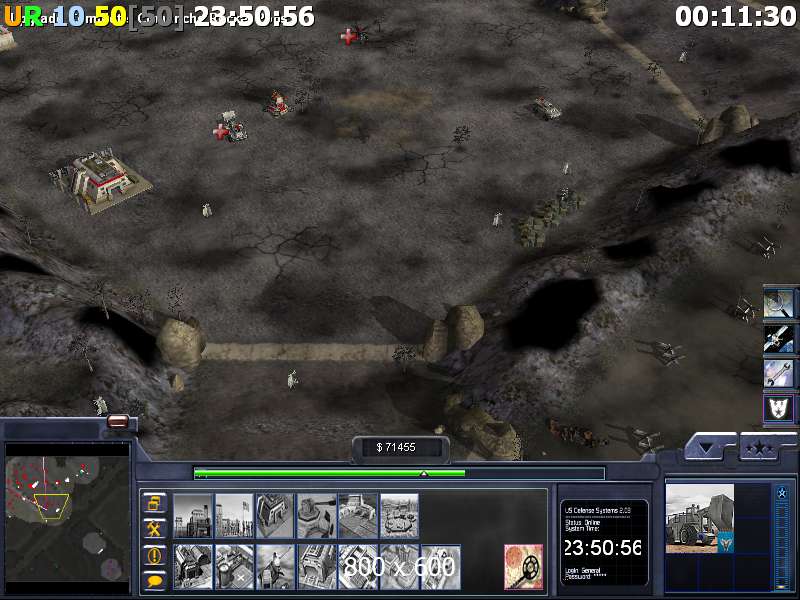Select the first build icon in bottom row
The image size is (800, 600).
193,567
